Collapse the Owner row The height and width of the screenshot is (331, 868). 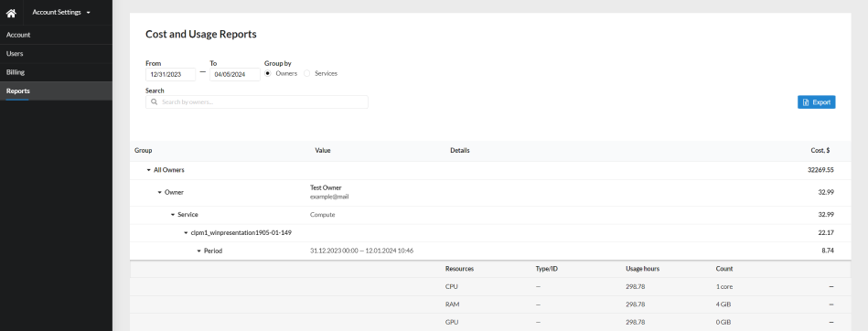[159, 193]
